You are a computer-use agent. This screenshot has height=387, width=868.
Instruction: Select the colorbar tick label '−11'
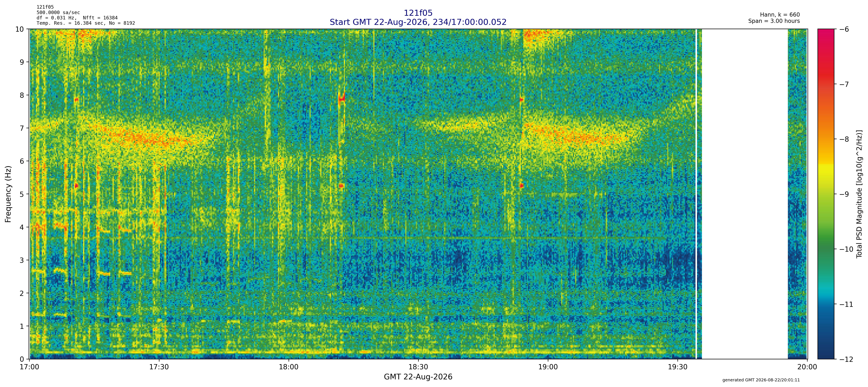[846, 304]
